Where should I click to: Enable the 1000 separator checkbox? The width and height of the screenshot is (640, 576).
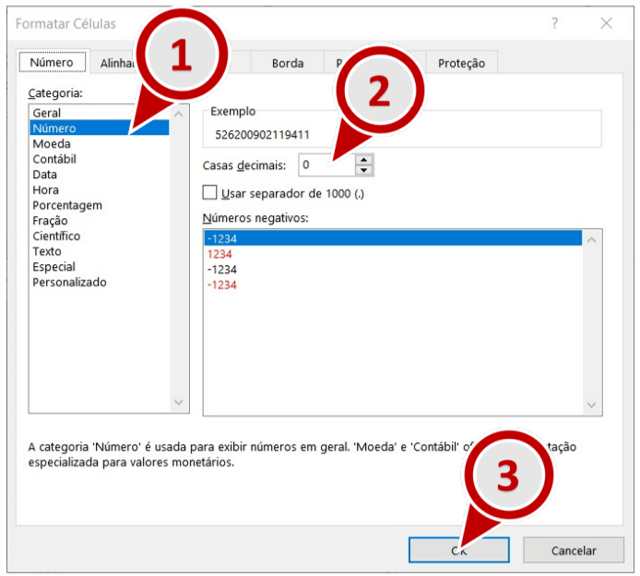210,192
